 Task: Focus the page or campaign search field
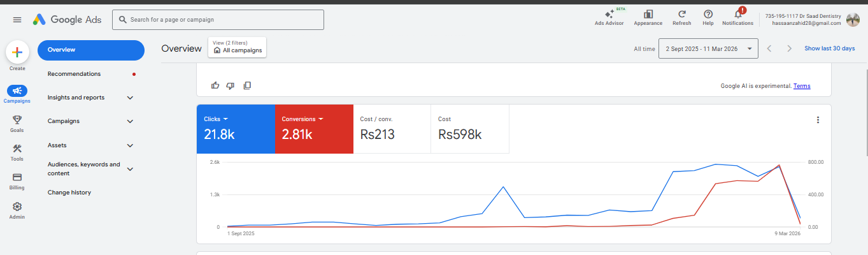click(x=218, y=20)
